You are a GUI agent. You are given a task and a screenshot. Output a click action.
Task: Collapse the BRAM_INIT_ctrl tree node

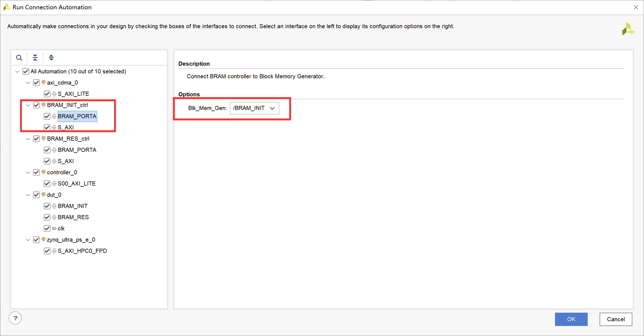pos(28,105)
